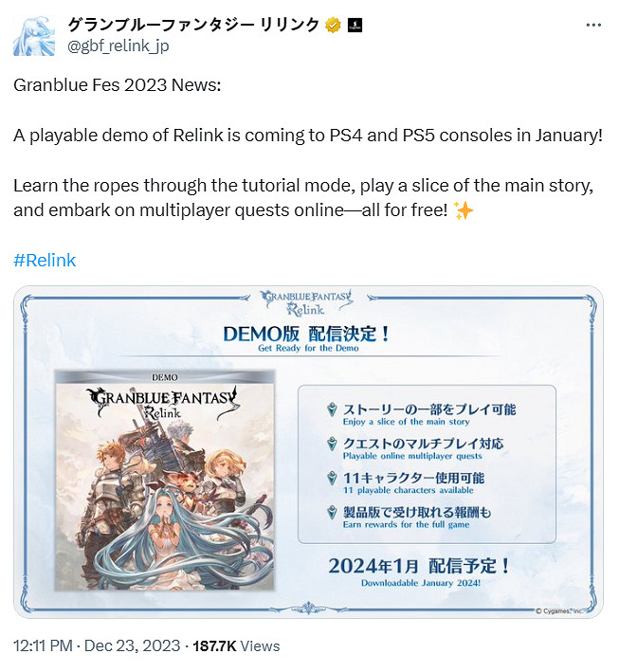Click the gold verified checkmark badge
This screenshot has width=619, height=672.
tap(333, 26)
